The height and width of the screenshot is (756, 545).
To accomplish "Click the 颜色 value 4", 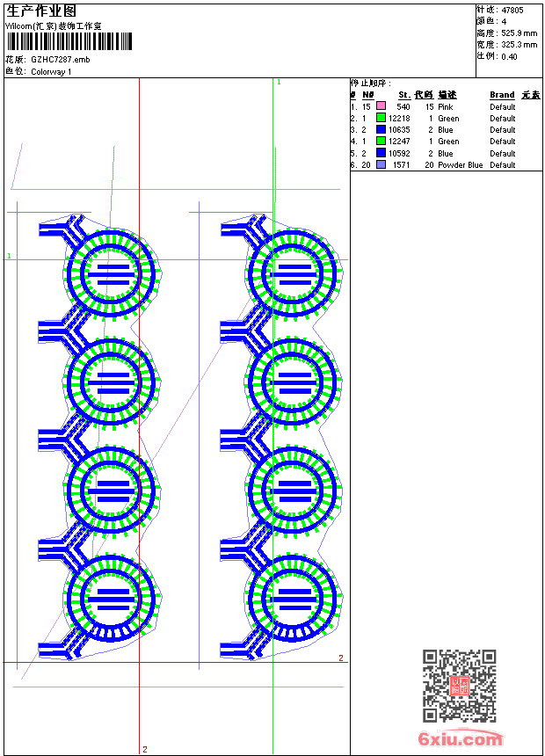I will pyautogui.click(x=504, y=22).
